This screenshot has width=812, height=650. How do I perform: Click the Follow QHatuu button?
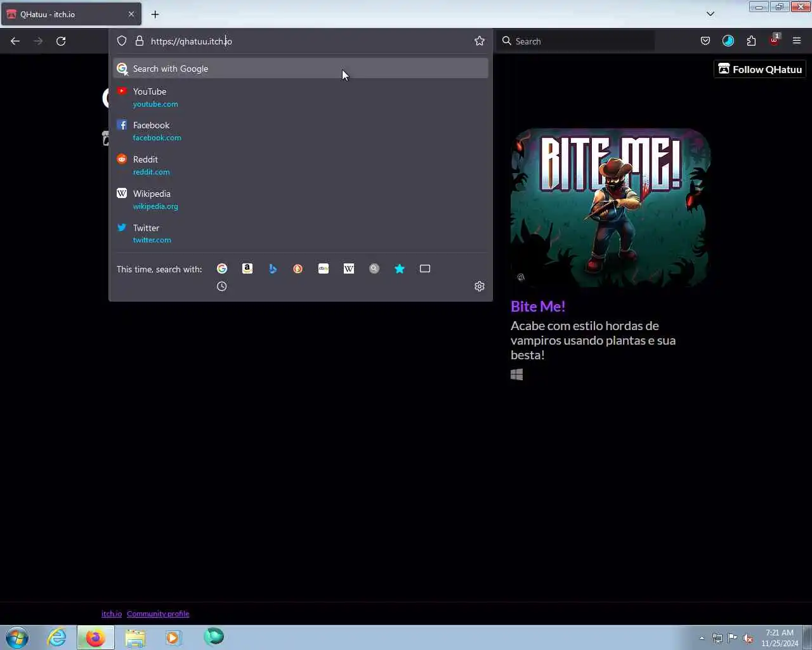[x=760, y=69]
